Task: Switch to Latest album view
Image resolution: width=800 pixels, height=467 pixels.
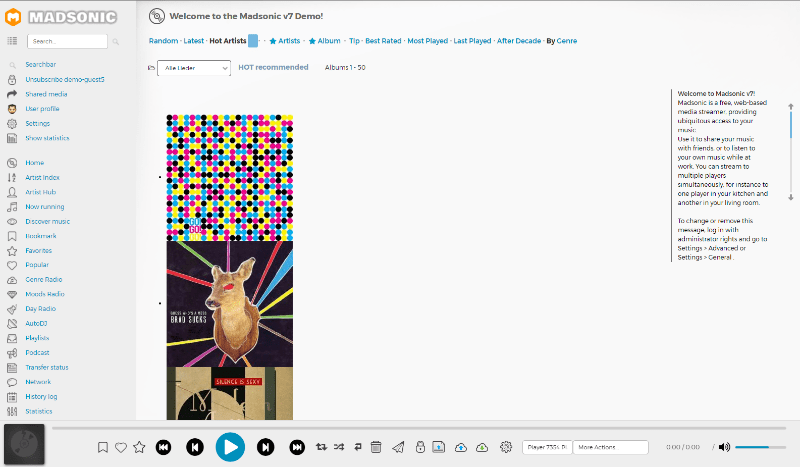Action: 193,41
